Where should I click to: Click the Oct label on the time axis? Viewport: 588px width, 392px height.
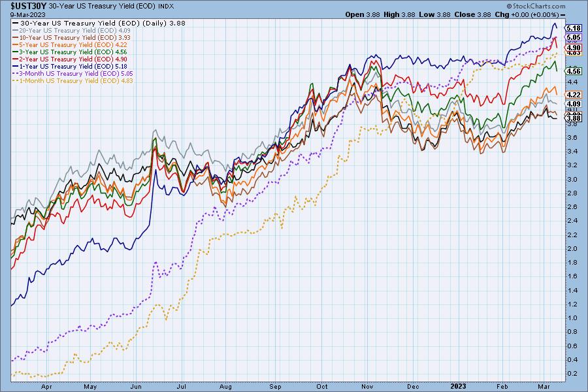[321, 386]
